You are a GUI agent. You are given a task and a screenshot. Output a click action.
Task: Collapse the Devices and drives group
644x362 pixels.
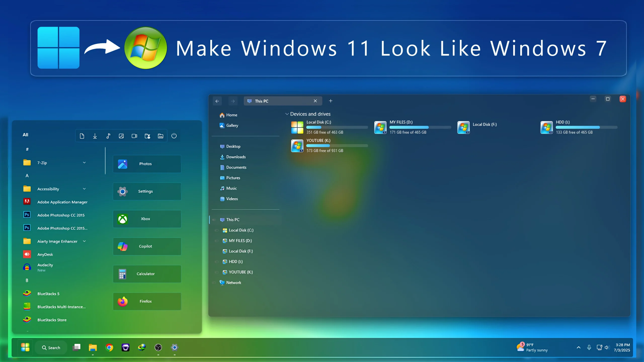287,114
